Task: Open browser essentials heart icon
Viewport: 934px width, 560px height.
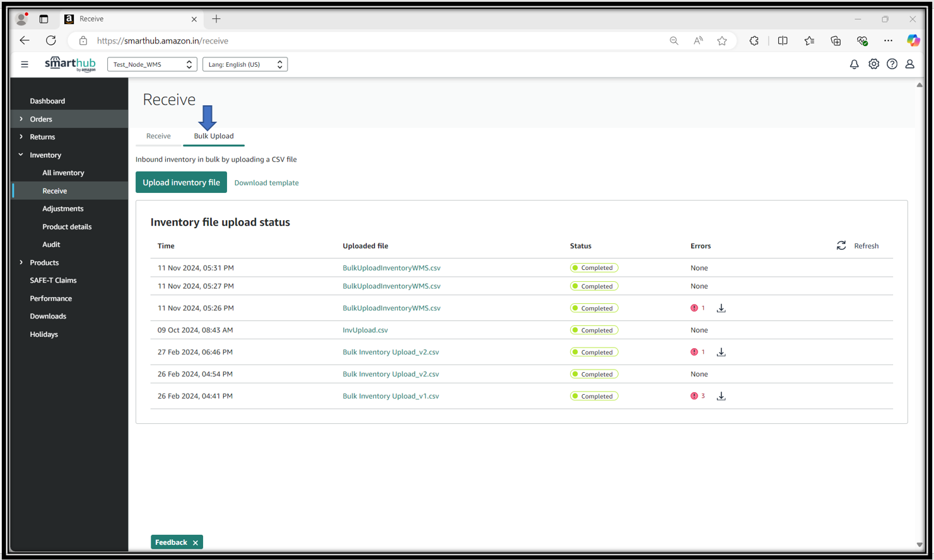Action: click(x=862, y=41)
